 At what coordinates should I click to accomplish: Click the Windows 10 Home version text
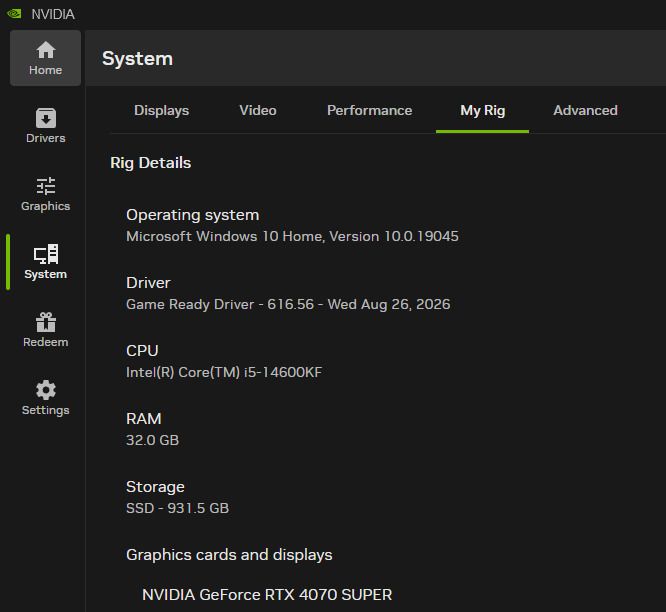coord(292,236)
